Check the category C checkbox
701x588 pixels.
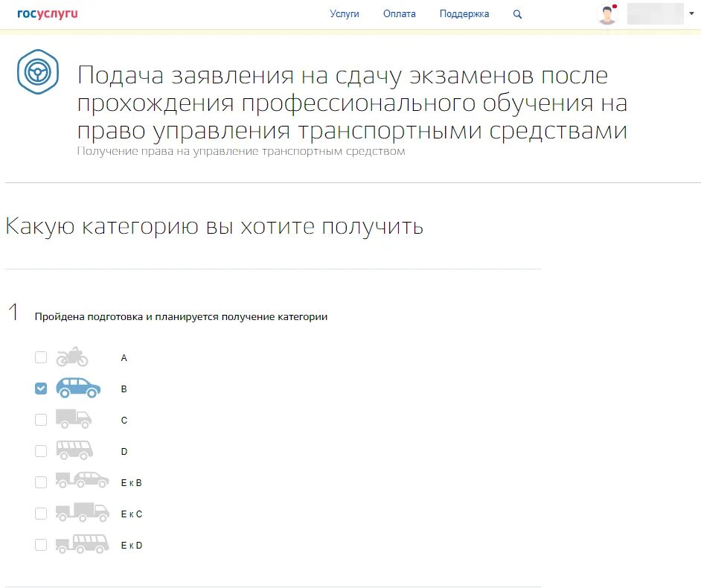41,420
